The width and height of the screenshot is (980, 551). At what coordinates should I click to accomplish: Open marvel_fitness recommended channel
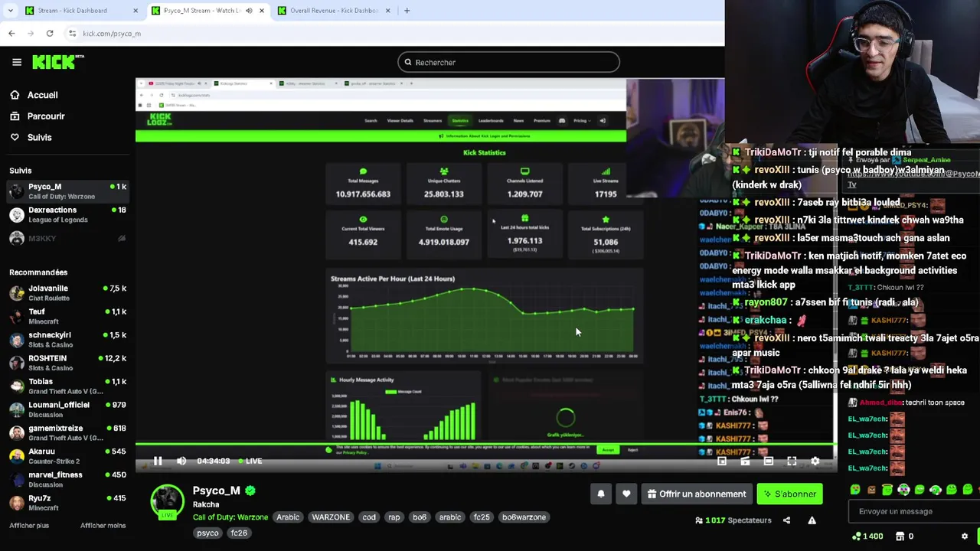(67, 479)
